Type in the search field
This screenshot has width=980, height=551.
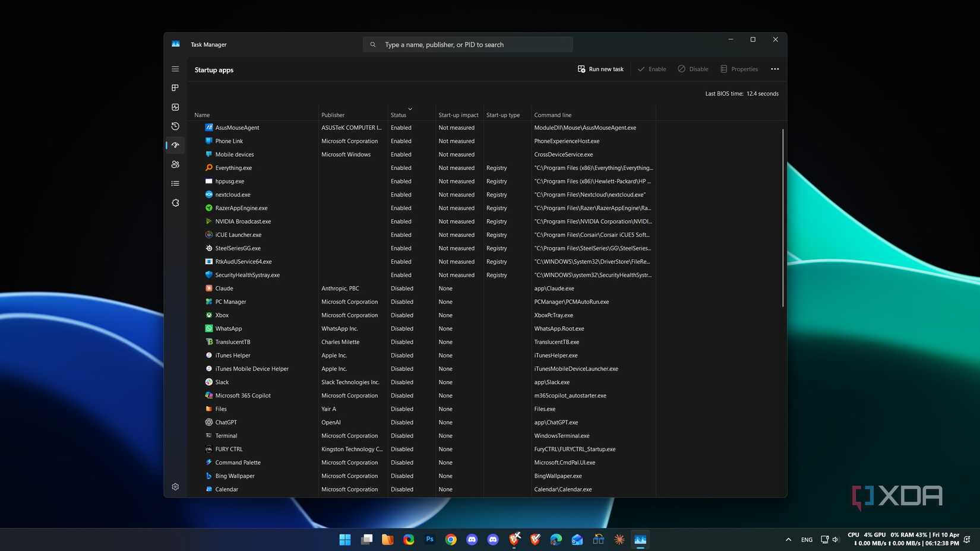468,45
